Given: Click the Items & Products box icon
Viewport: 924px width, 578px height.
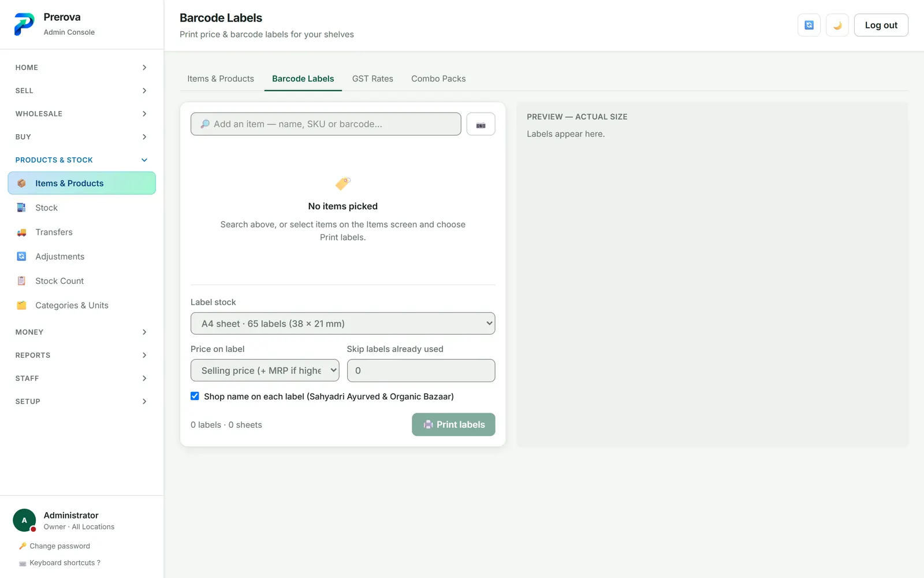Looking at the screenshot, I should (21, 183).
